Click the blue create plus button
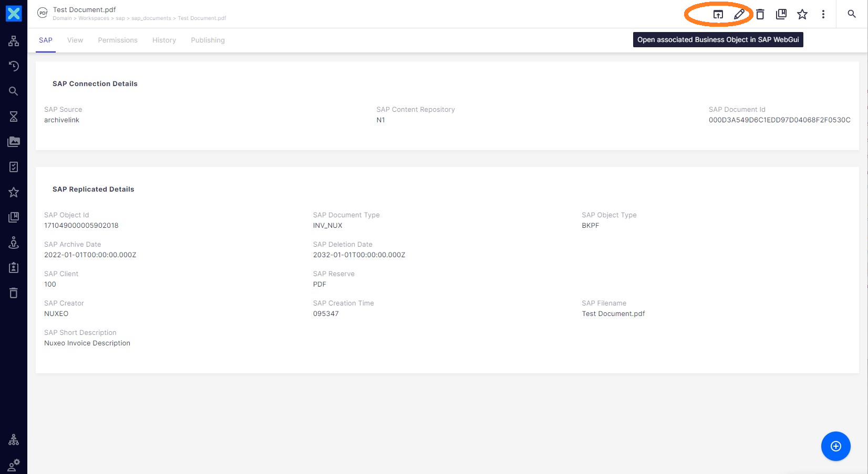868x474 pixels. pos(836,446)
